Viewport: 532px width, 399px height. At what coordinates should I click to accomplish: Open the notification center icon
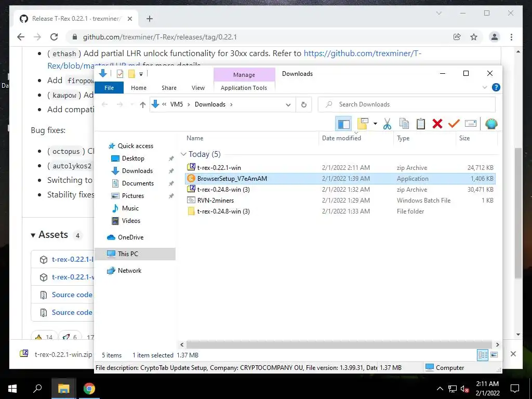point(515,389)
